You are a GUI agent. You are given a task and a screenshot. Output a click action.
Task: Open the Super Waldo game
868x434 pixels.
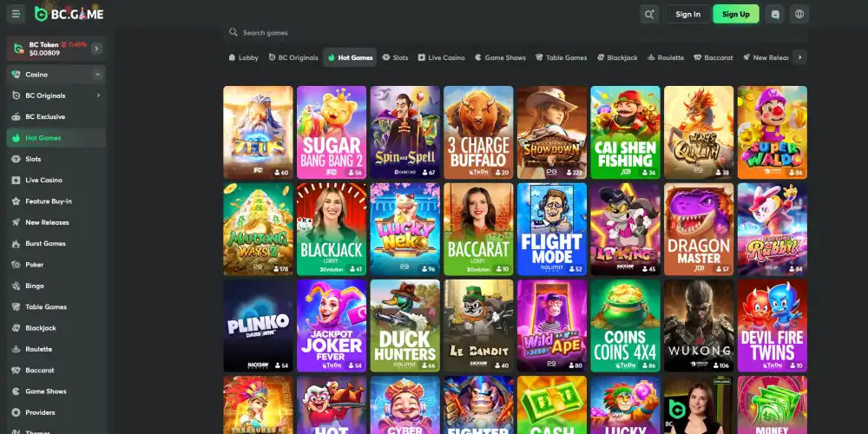pos(773,132)
